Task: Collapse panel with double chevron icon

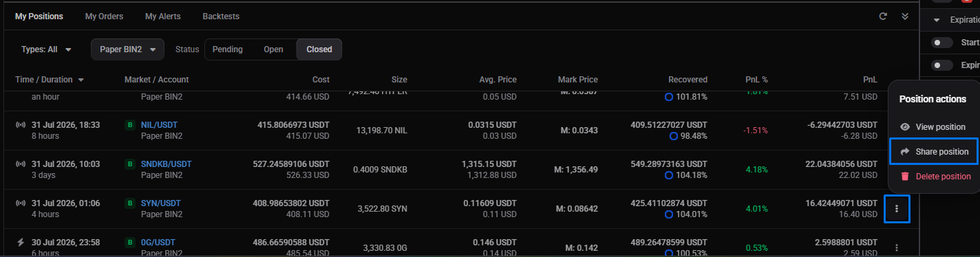Action: click(905, 16)
